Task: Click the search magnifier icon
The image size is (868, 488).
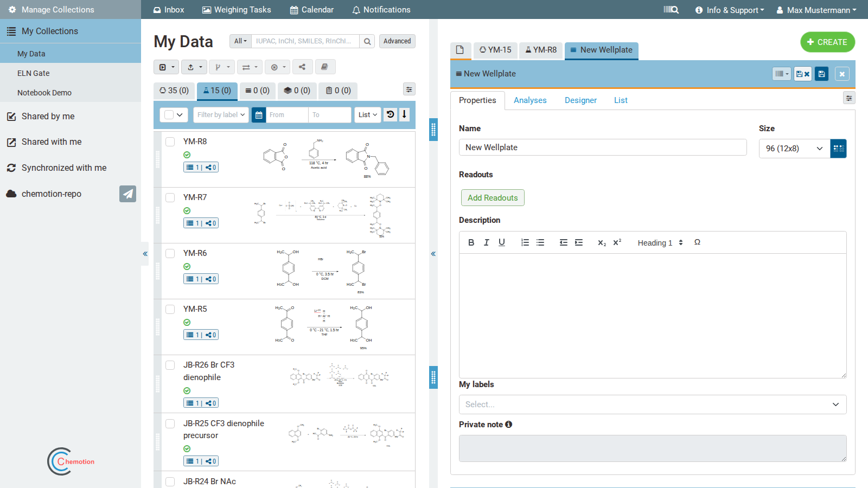Action: click(x=367, y=41)
